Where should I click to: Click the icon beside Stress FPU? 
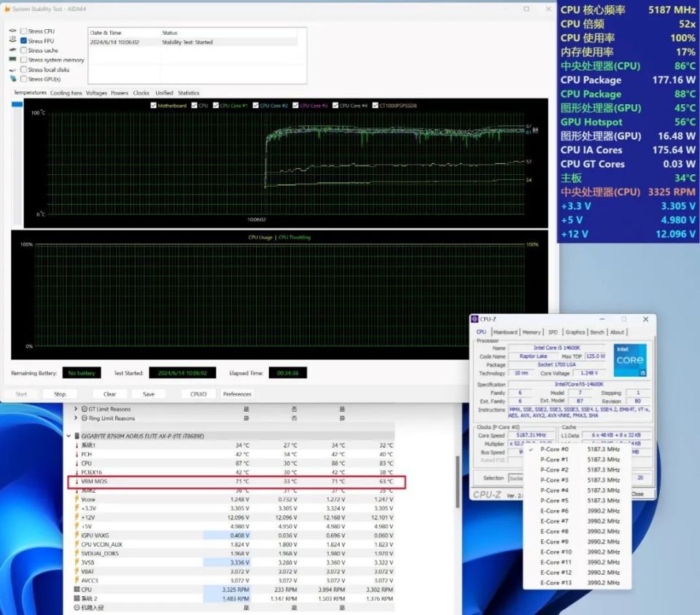click(x=12, y=40)
